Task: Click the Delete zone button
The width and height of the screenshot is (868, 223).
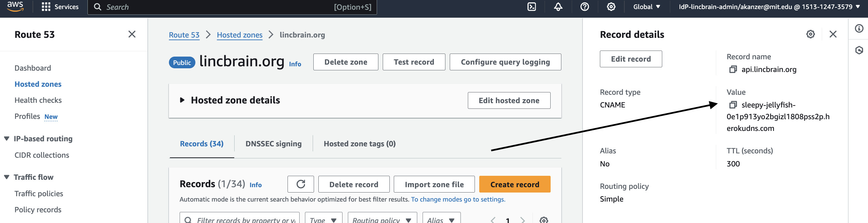Action: (346, 62)
